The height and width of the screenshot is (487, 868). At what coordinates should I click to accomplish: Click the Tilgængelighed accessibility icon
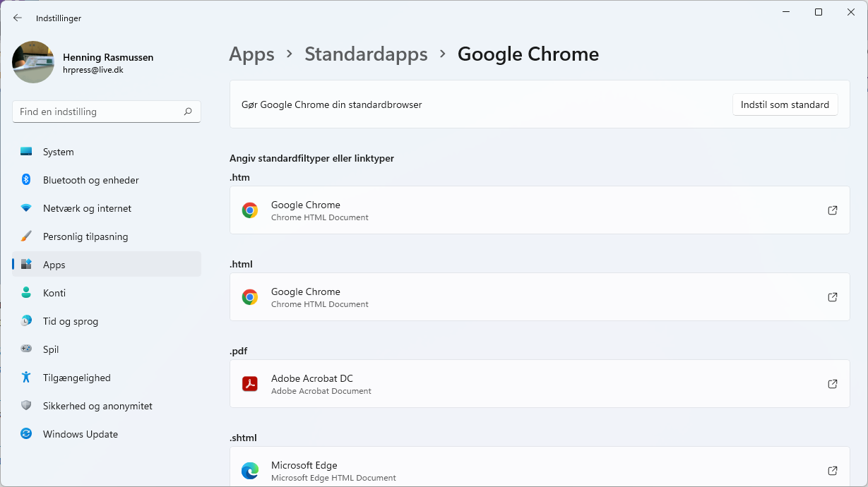(x=25, y=378)
